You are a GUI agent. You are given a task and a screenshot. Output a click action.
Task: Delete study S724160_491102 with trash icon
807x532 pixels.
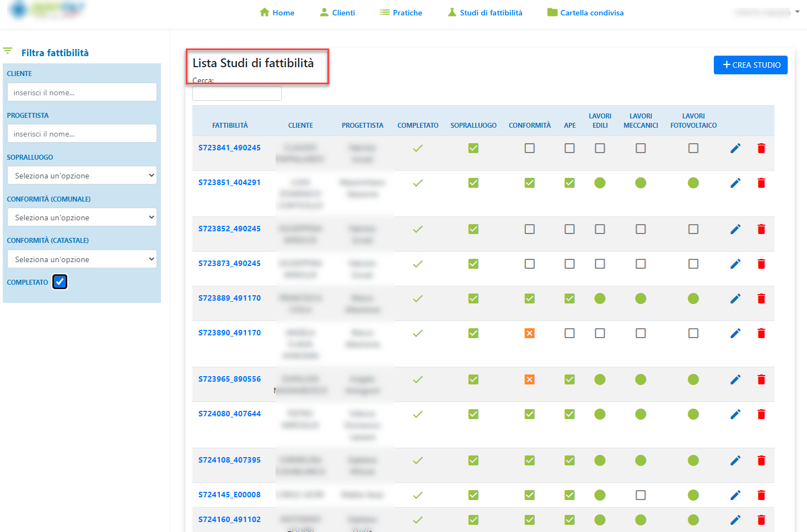pos(761,520)
